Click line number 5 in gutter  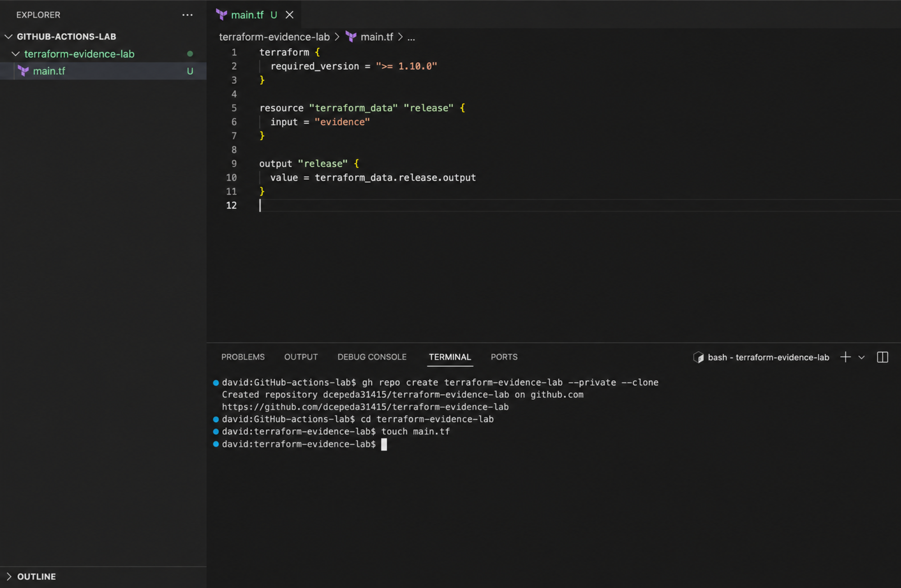234,108
